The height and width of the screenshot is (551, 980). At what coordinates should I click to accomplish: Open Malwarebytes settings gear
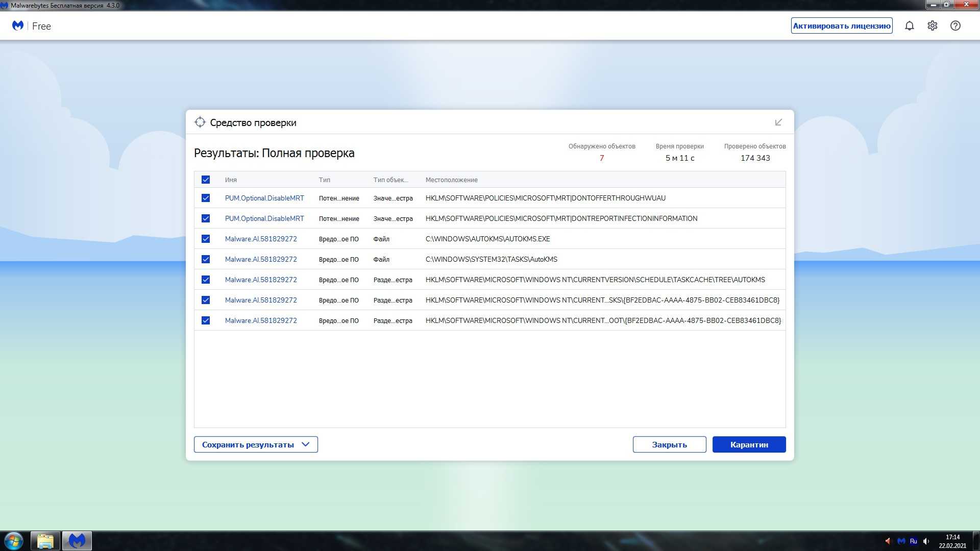point(933,26)
